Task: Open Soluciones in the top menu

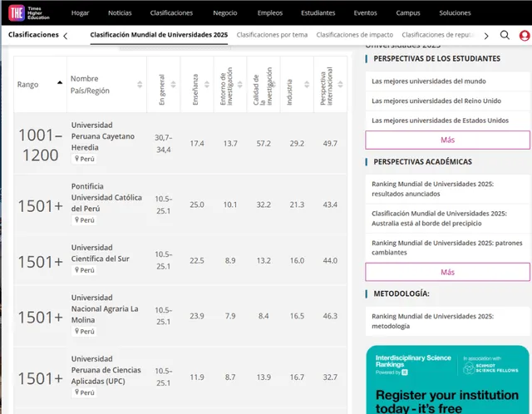Action: coord(455,13)
